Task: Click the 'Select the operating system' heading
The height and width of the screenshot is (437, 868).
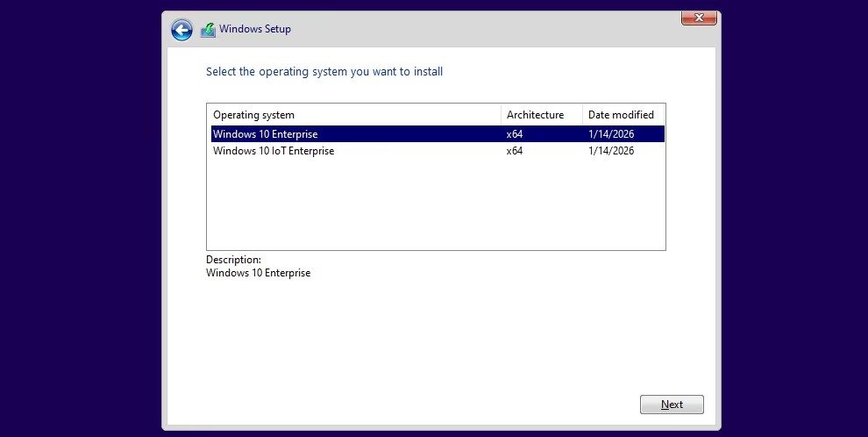Action: pyautogui.click(x=324, y=71)
